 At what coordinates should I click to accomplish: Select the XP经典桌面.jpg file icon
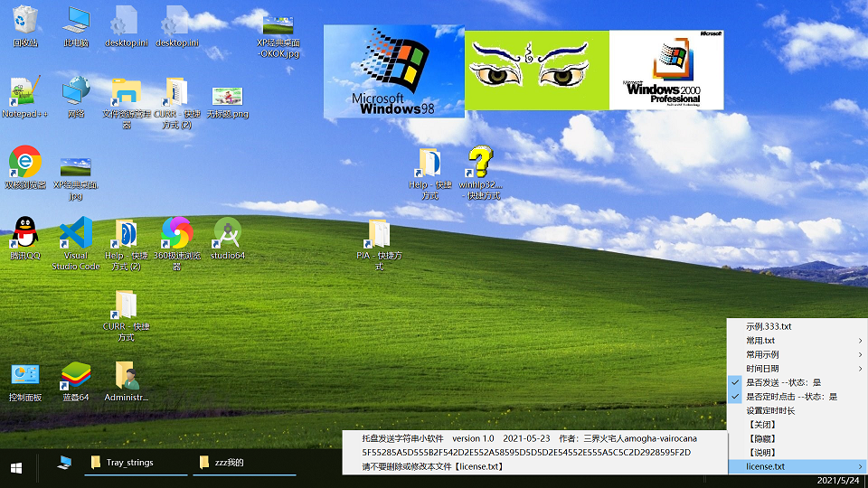(76, 177)
